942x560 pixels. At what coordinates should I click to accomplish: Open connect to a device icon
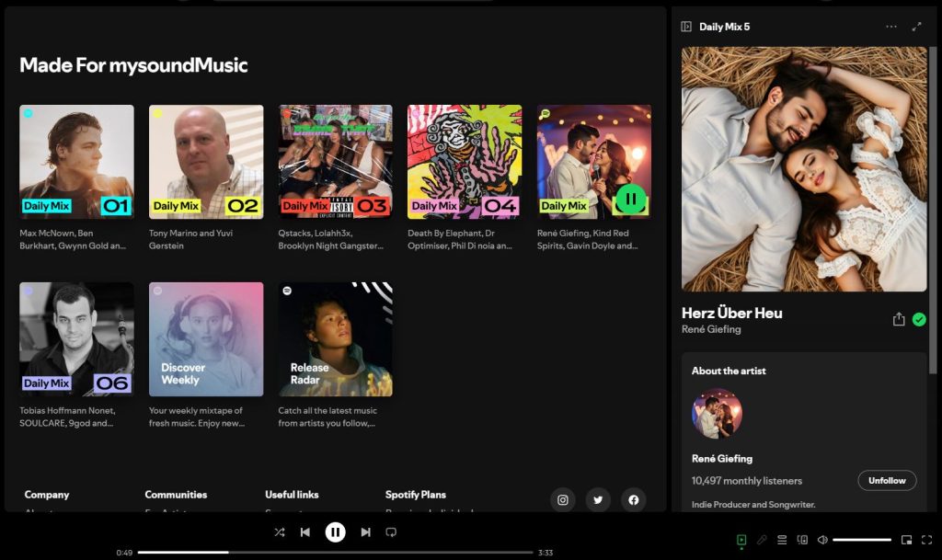coord(802,540)
